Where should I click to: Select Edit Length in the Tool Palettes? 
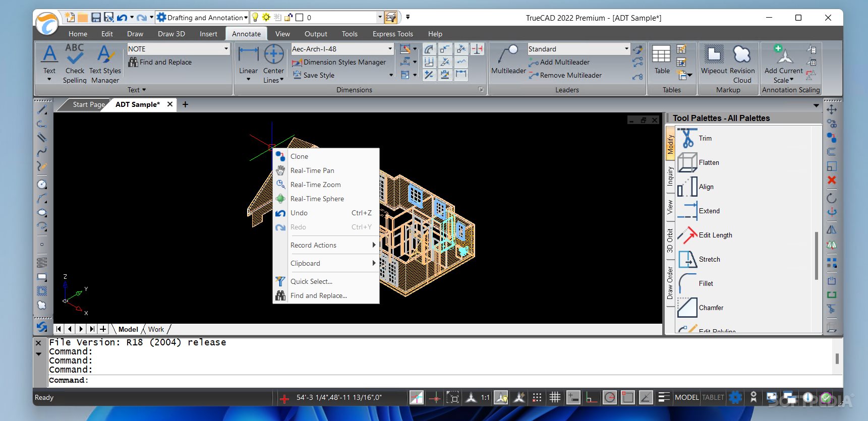[705, 235]
